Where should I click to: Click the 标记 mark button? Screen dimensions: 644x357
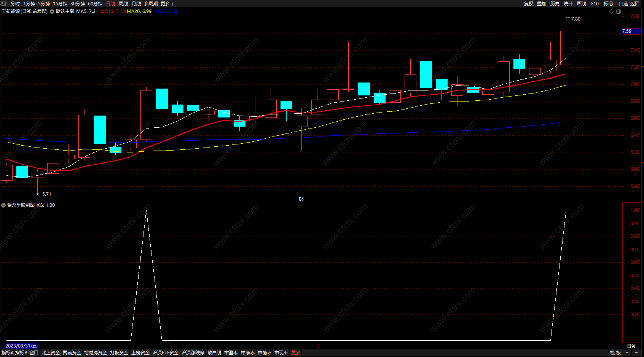click(x=608, y=4)
